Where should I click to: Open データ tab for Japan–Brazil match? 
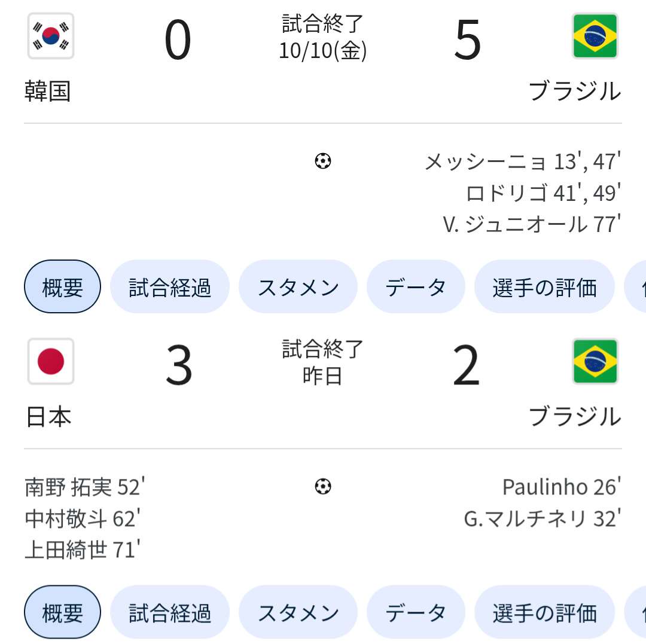click(x=416, y=612)
